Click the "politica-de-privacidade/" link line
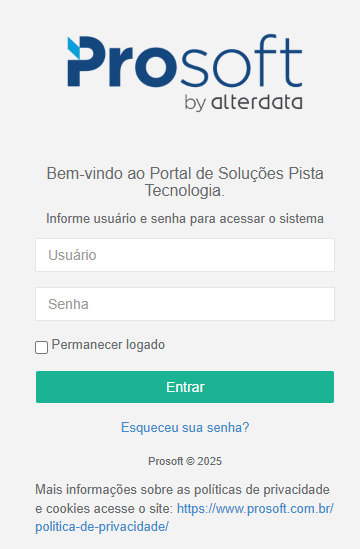Image resolution: width=360 pixels, height=549 pixels. tap(102, 527)
